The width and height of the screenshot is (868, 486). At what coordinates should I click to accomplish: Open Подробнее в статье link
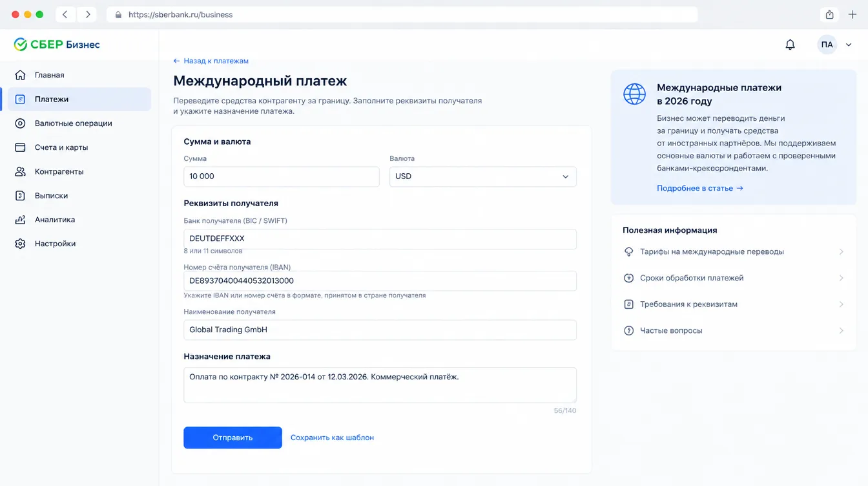[700, 188]
